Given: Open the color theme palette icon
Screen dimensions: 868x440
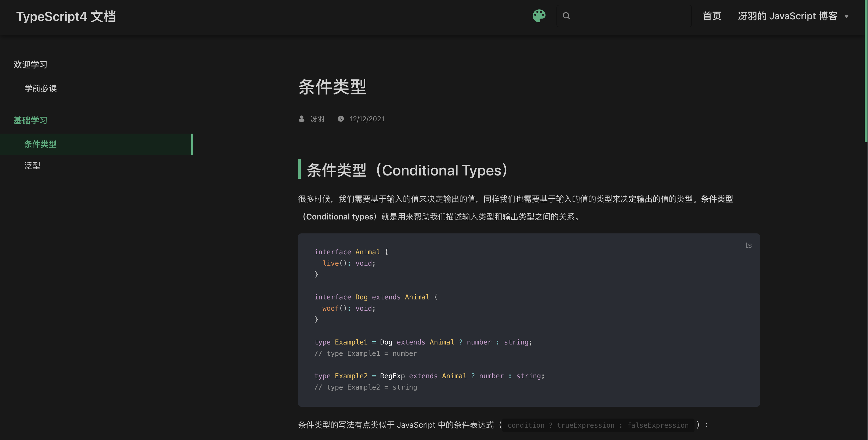Looking at the screenshot, I should click(x=539, y=16).
